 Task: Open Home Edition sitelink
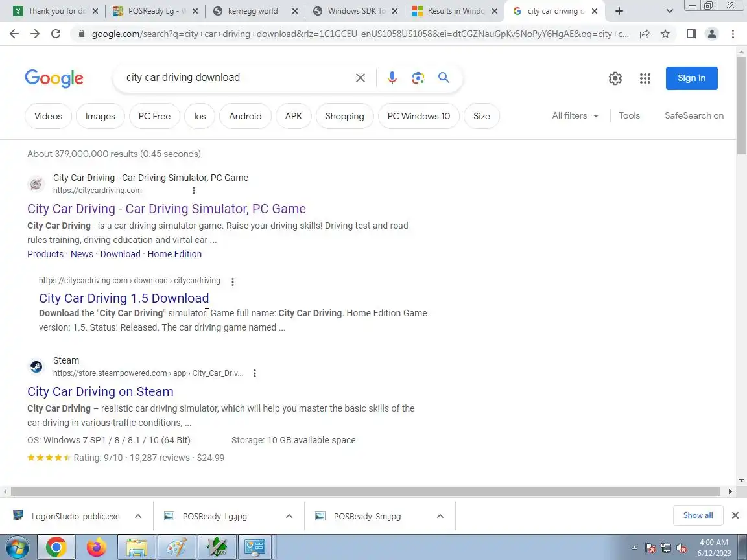click(174, 254)
